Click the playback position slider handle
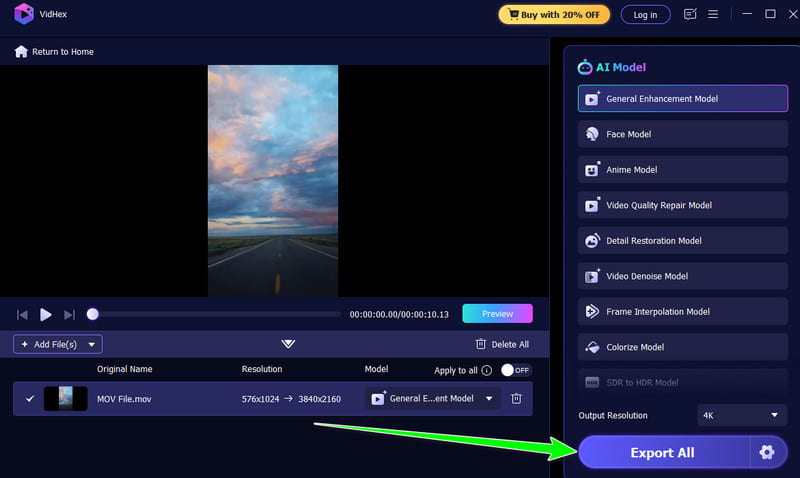The height and width of the screenshot is (478, 800). click(92, 314)
